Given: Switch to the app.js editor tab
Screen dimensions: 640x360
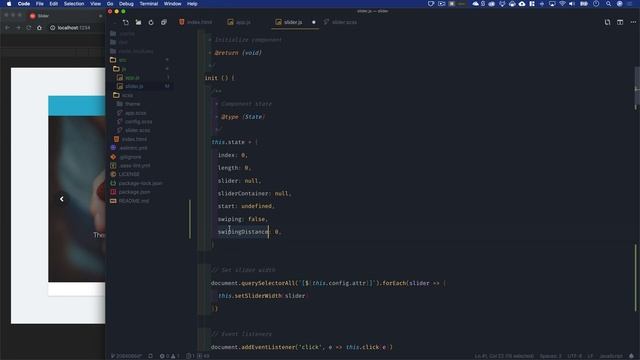Looking at the screenshot, I should [239, 22].
